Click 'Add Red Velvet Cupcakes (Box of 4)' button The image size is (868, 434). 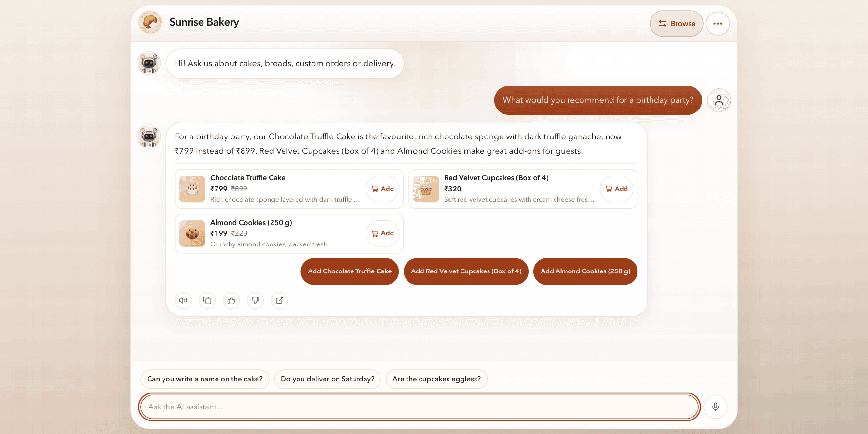coord(466,271)
